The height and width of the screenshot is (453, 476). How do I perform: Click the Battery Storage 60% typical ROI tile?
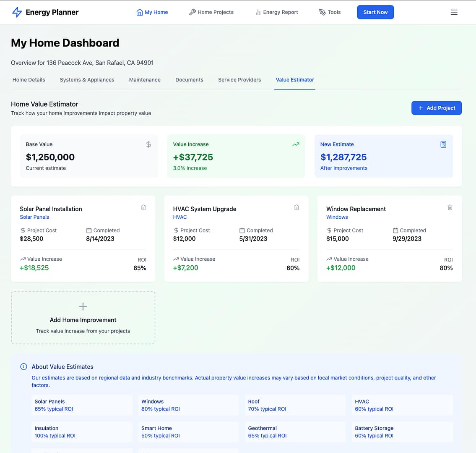pyautogui.click(x=402, y=432)
